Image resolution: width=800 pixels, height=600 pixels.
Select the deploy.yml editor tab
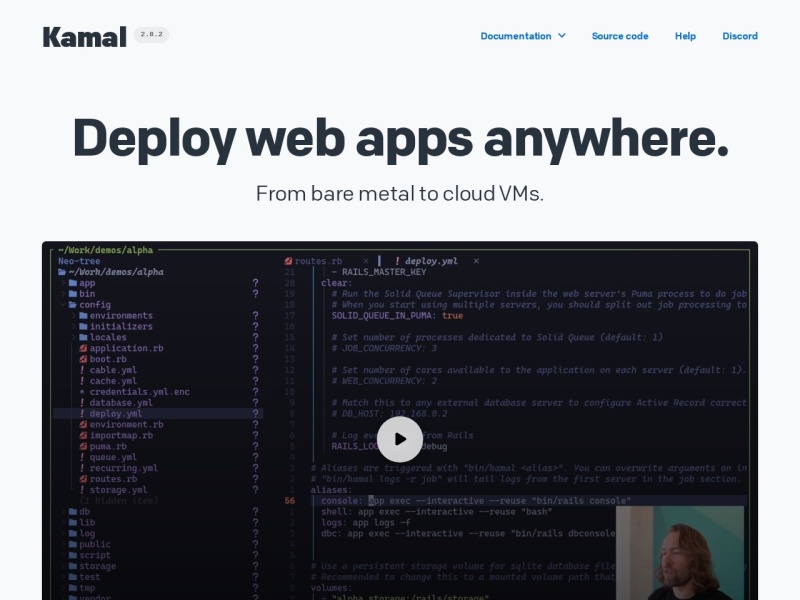click(x=431, y=261)
